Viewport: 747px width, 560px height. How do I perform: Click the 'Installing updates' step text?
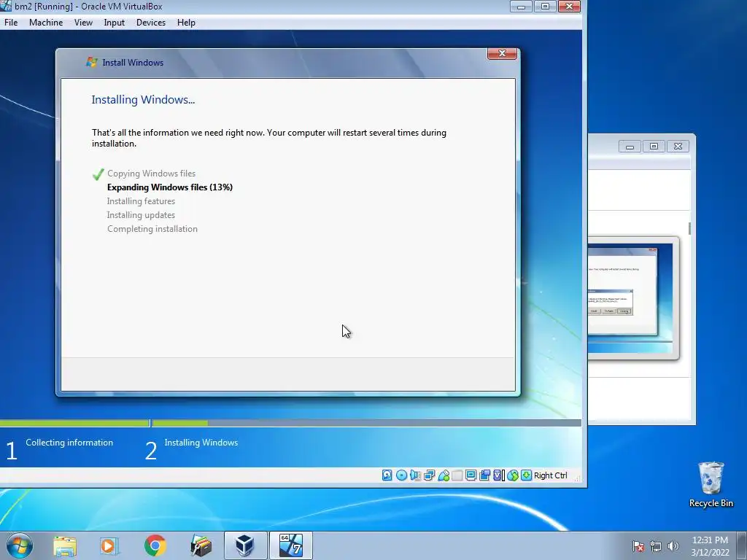click(141, 215)
